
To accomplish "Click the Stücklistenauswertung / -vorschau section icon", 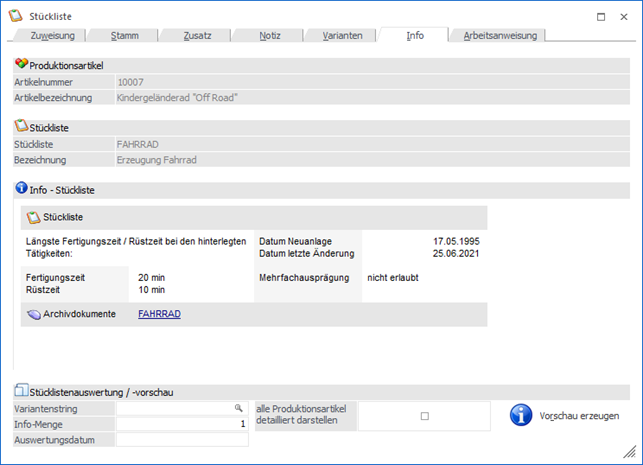I will [x=21, y=392].
